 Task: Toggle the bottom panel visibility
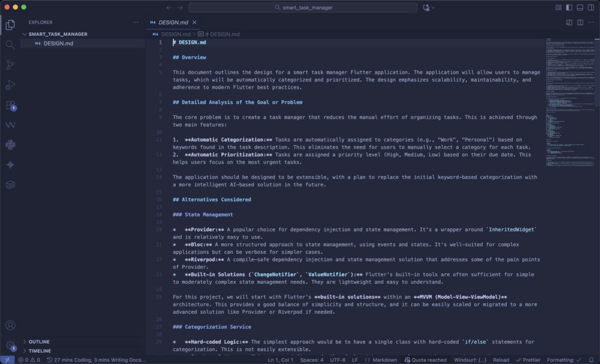coord(580,7)
